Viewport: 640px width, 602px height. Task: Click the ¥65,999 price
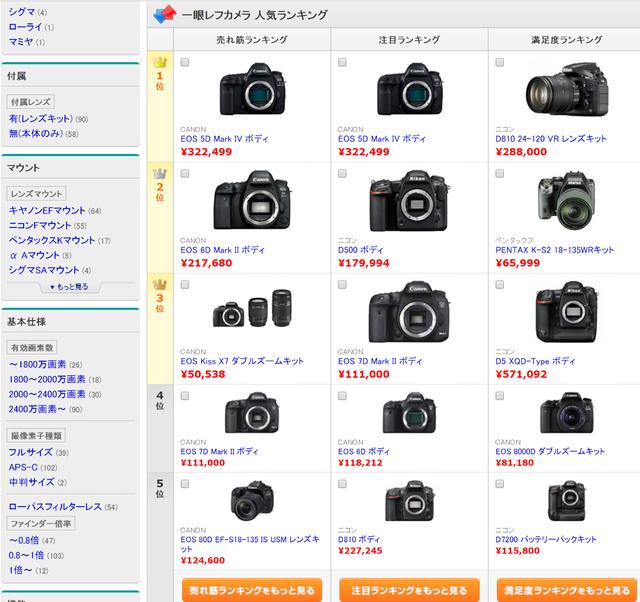tap(518, 263)
